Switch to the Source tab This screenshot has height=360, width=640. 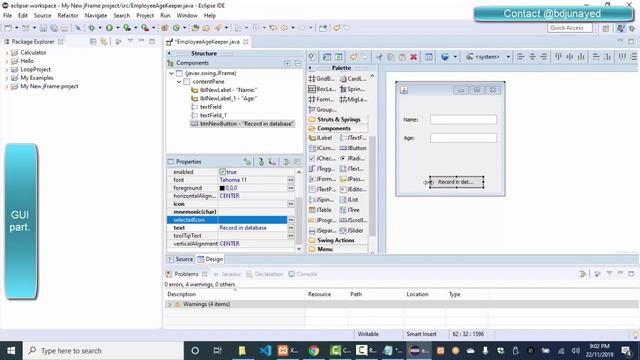coord(180,259)
